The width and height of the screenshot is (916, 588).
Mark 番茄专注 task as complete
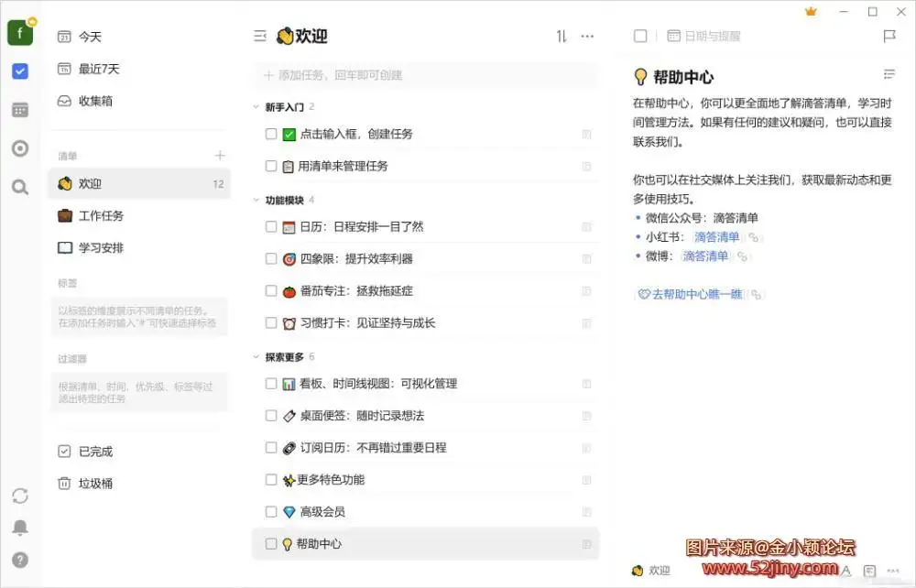271,291
